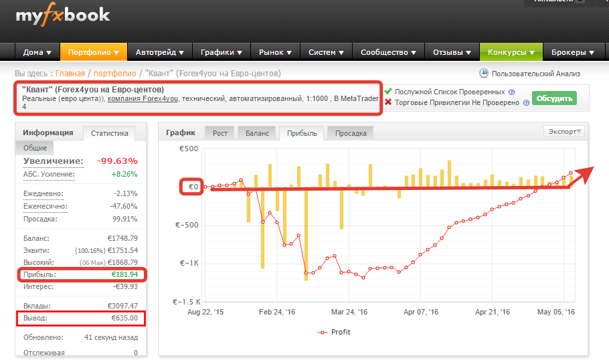Viewport: 609px width, 364px height.
Task: Click the €1748.79 balance value
Action: [122, 238]
